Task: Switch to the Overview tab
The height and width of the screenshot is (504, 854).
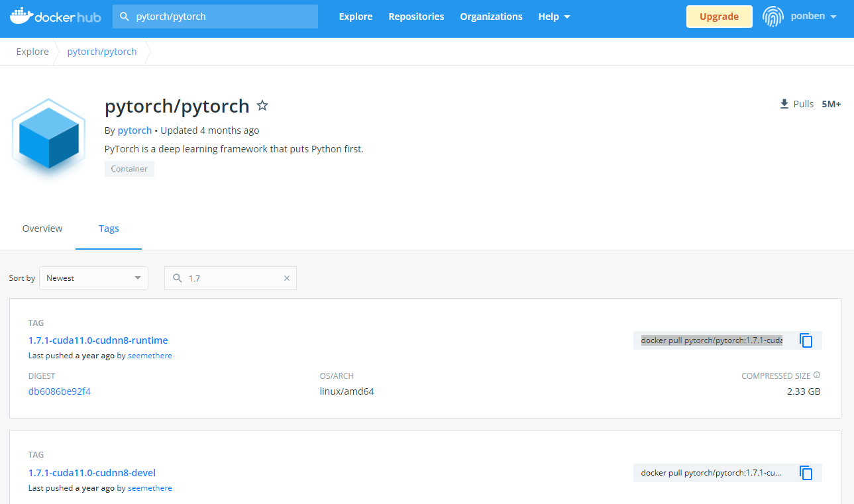Action: pos(42,228)
